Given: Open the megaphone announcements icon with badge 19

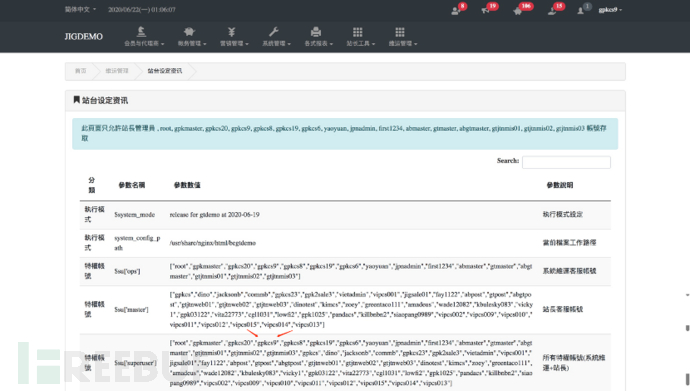Looking at the screenshot, I should [485, 11].
